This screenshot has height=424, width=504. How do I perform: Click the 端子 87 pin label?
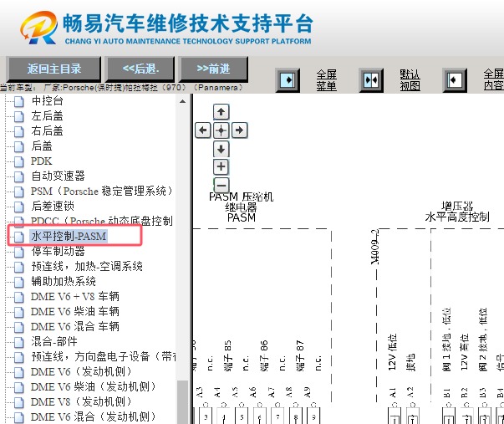[299, 355]
